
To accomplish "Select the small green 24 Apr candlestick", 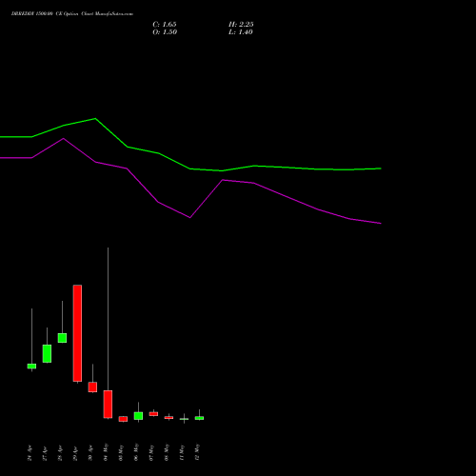I will tap(31, 367).
